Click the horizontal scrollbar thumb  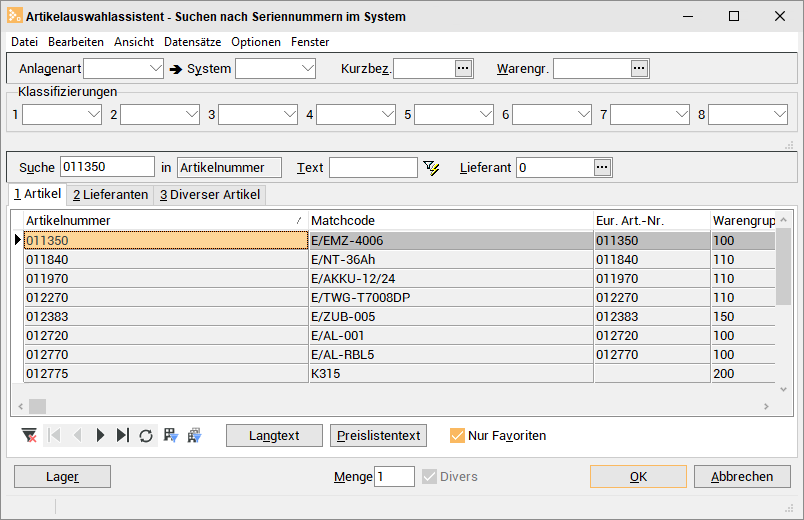click(37, 406)
